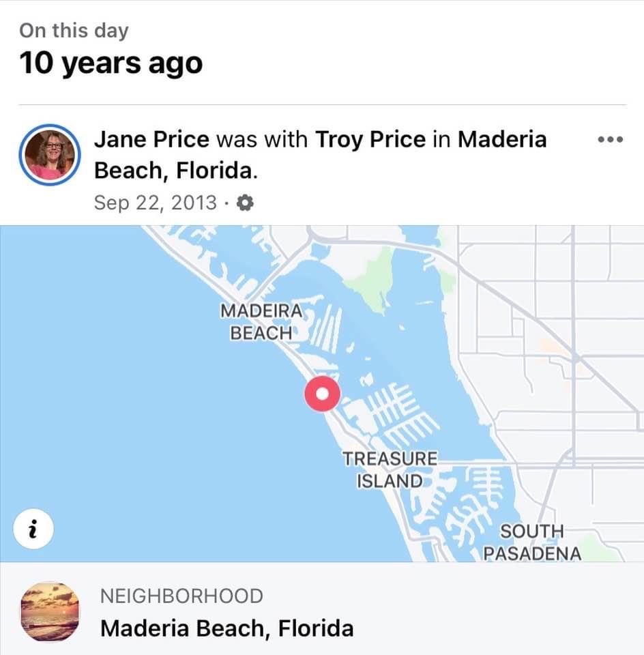Screen dimensions: 644x655
Task: Click the privacy gear icon beside the date
Action: [x=244, y=203]
